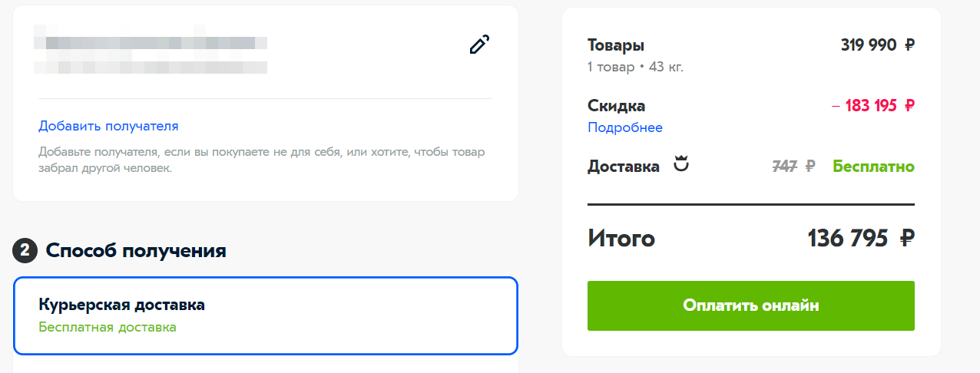Click the Бесплатная доставка label in the courier card

point(108,327)
